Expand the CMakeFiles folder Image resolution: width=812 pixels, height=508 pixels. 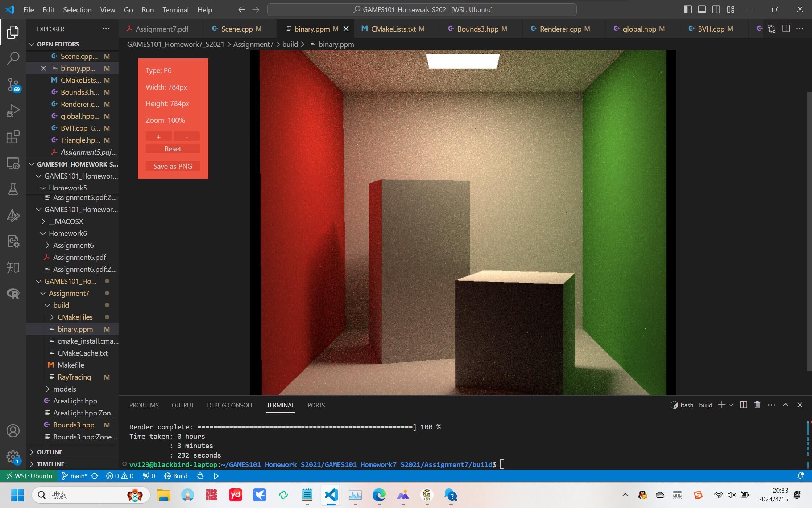pyautogui.click(x=72, y=317)
